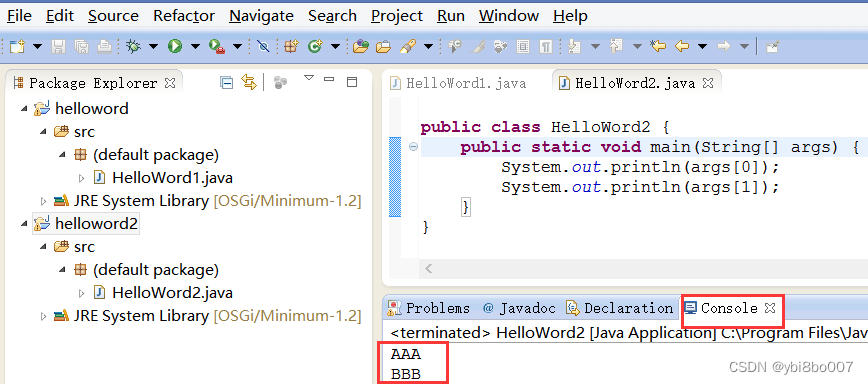Click the Forward navigation arrow icon

724,46
